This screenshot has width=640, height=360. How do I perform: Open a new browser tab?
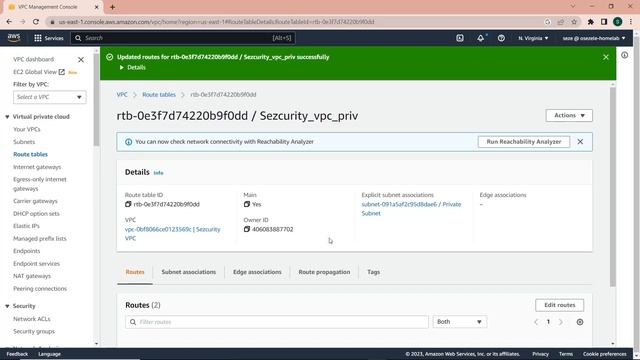(x=112, y=7)
